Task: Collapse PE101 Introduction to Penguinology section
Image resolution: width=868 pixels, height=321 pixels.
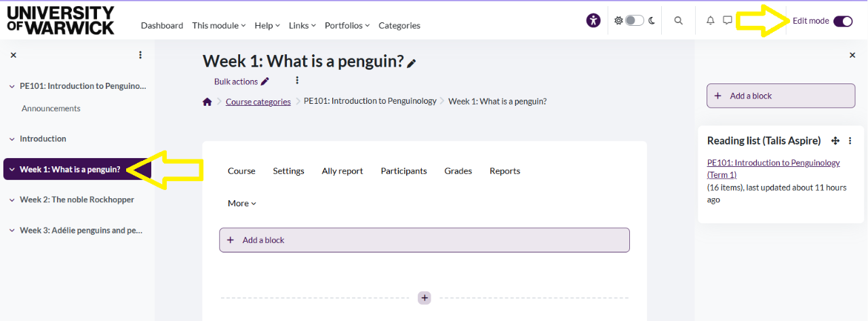Action: (x=12, y=86)
